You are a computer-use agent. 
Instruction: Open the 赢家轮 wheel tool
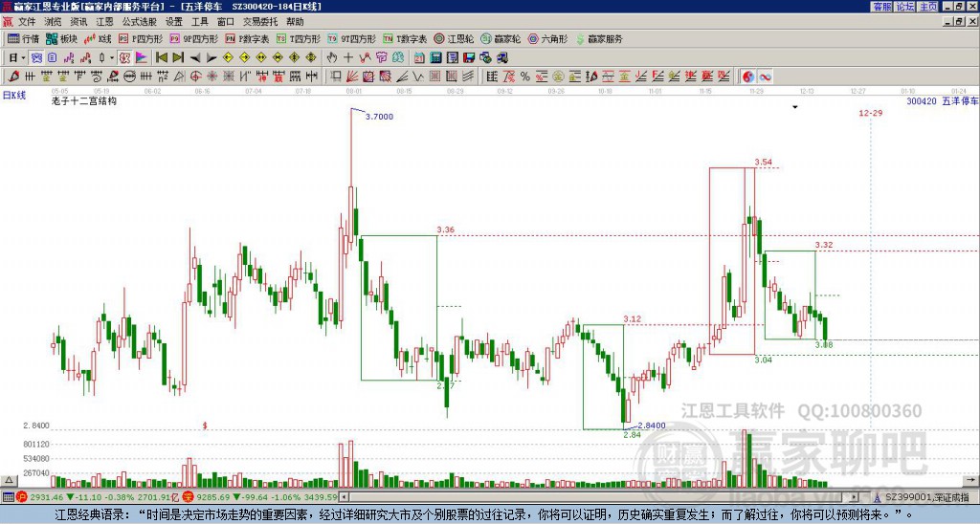coord(501,38)
